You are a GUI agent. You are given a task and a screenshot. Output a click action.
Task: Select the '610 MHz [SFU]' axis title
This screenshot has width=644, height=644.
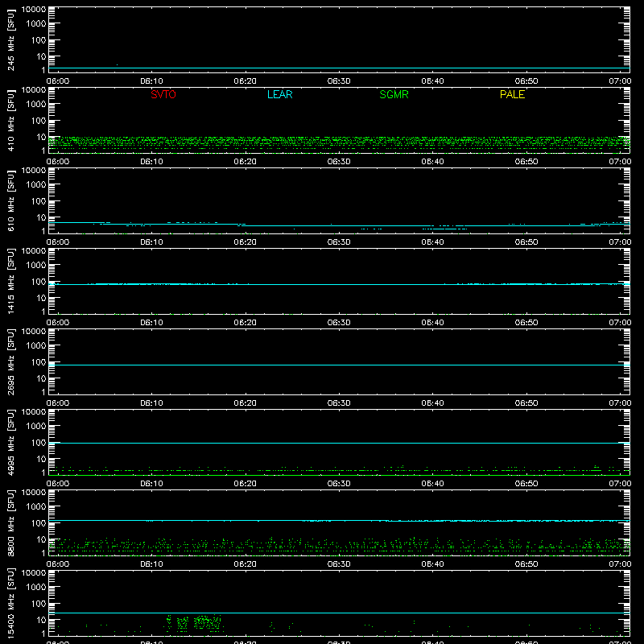tap(11, 200)
